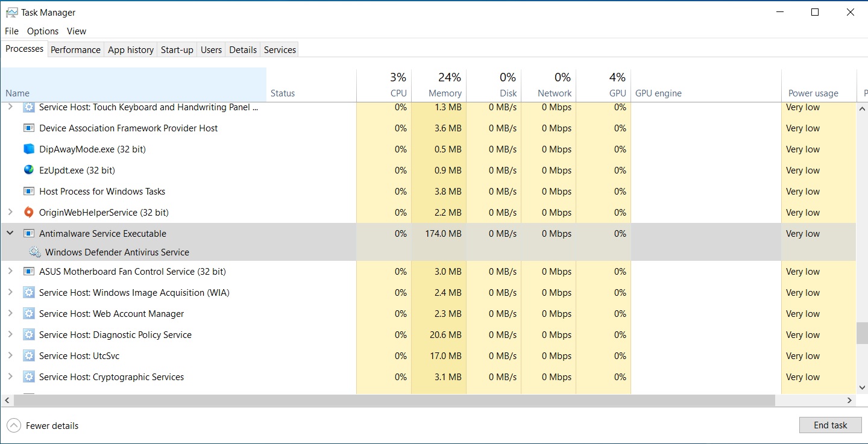This screenshot has height=444, width=868.
Task: Select the EzUpdt.exe (32 bit) process name
Action: tap(77, 170)
